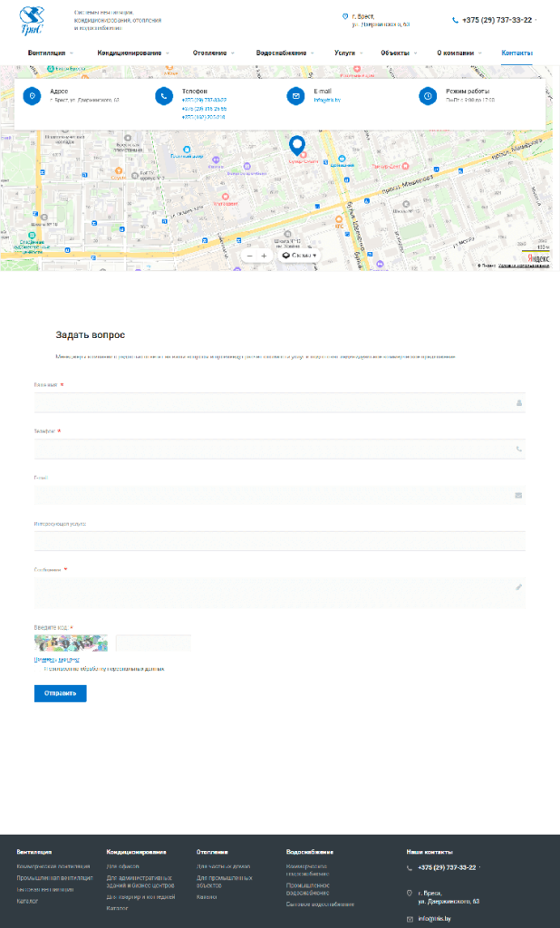Open the Водоснабжение menu item
560x928 pixels.
click(281, 53)
